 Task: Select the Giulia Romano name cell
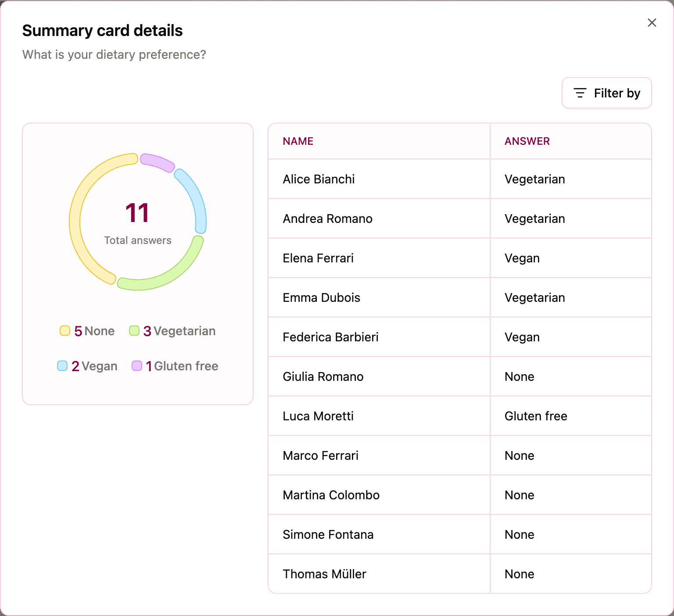pos(379,376)
